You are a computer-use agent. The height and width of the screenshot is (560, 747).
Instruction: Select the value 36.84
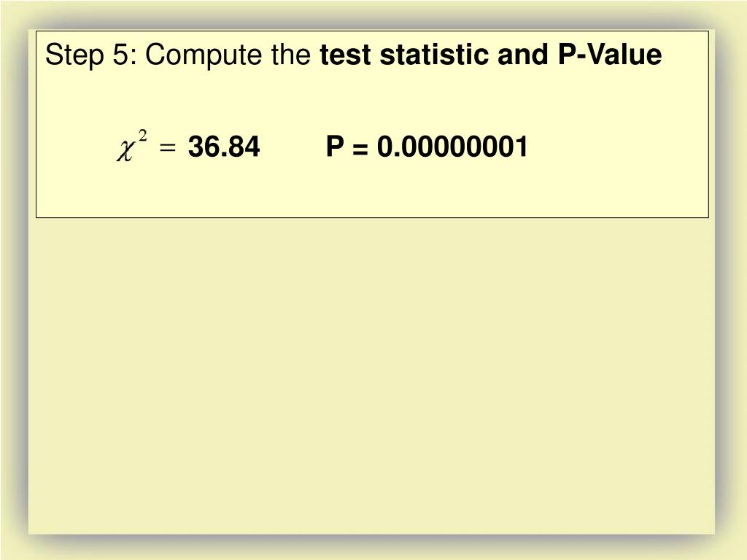[x=224, y=146]
